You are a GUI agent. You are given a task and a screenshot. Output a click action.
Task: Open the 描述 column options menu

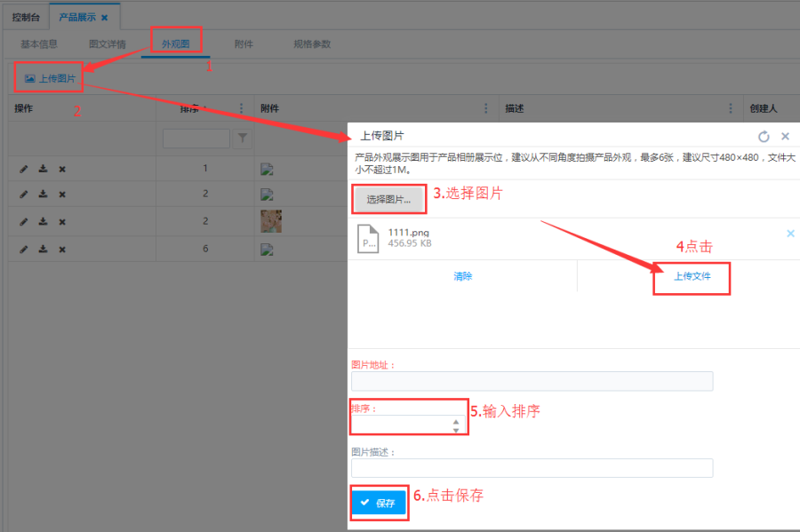tap(731, 108)
